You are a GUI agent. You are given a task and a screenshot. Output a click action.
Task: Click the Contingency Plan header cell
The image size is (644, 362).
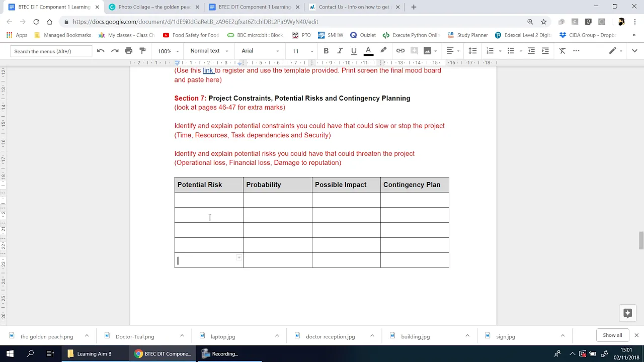pos(415,185)
